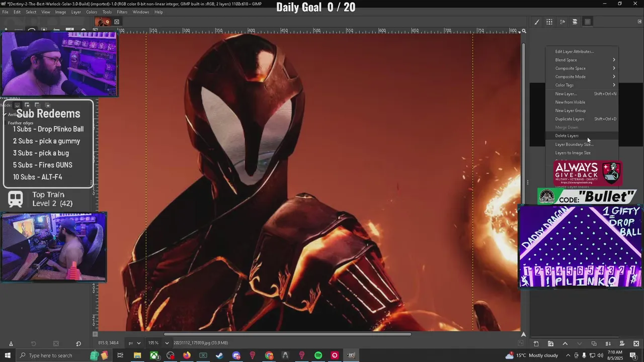The width and height of the screenshot is (644, 362).
Task: Open the Patterns dock tab
Action: coord(549,22)
